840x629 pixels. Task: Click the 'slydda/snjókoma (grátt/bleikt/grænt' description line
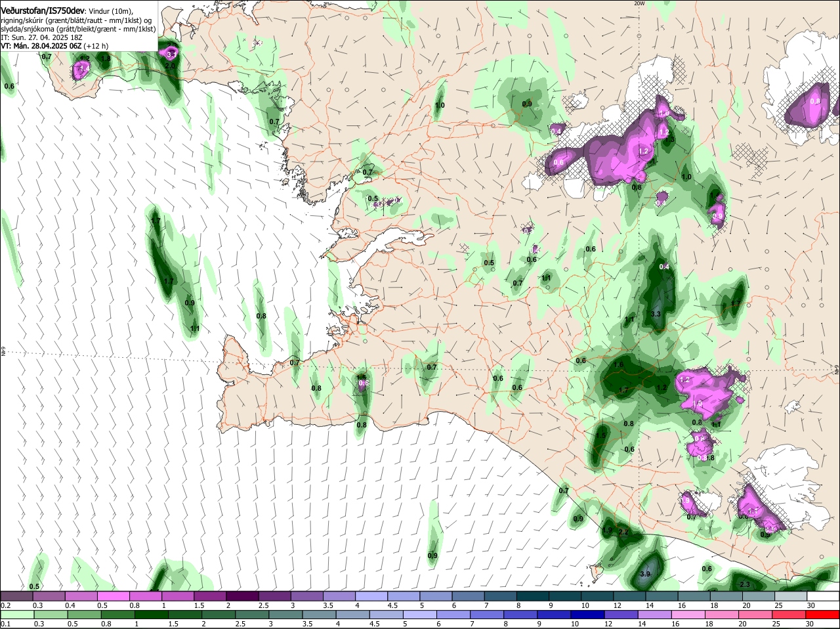[78, 29]
